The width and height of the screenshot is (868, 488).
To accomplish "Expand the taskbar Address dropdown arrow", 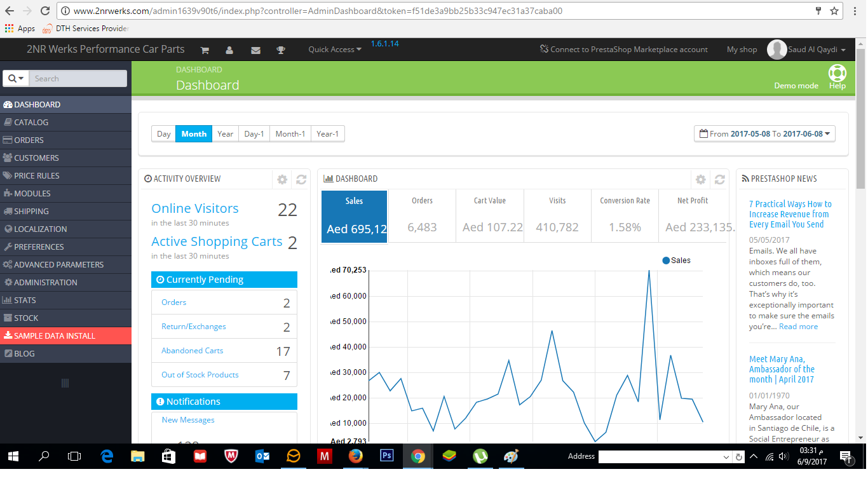I will click(727, 457).
